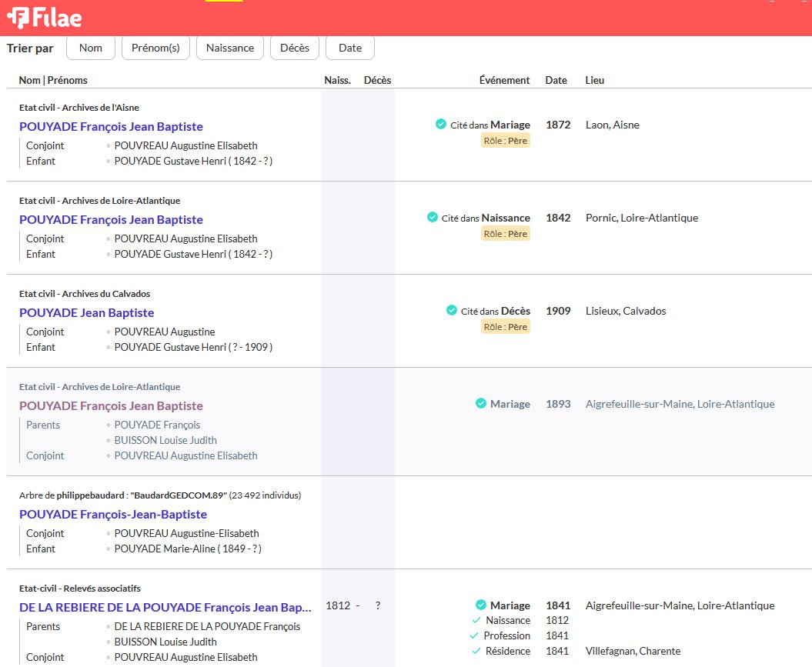Click the verified badge beside the 1841 Mariage
812x667 pixels.
coord(481,605)
